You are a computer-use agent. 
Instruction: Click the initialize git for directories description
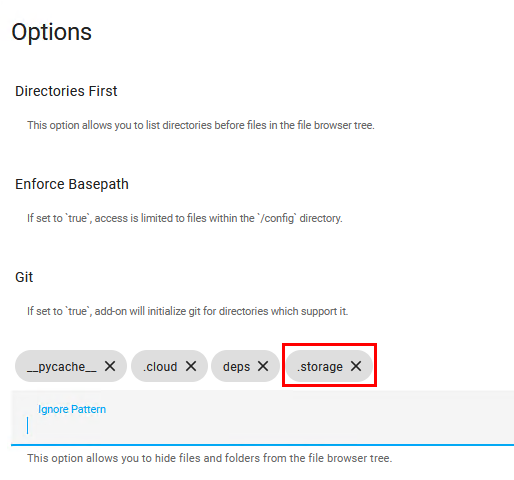(187, 311)
